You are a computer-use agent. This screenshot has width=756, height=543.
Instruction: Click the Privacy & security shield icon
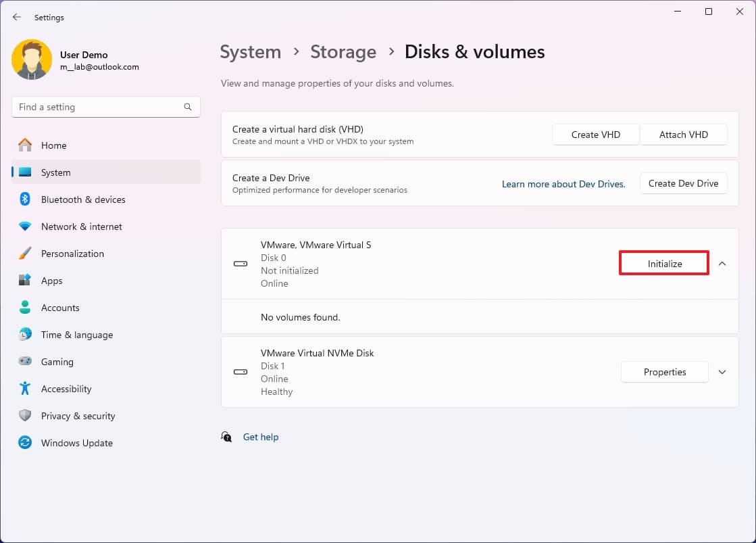pos(25,415)
